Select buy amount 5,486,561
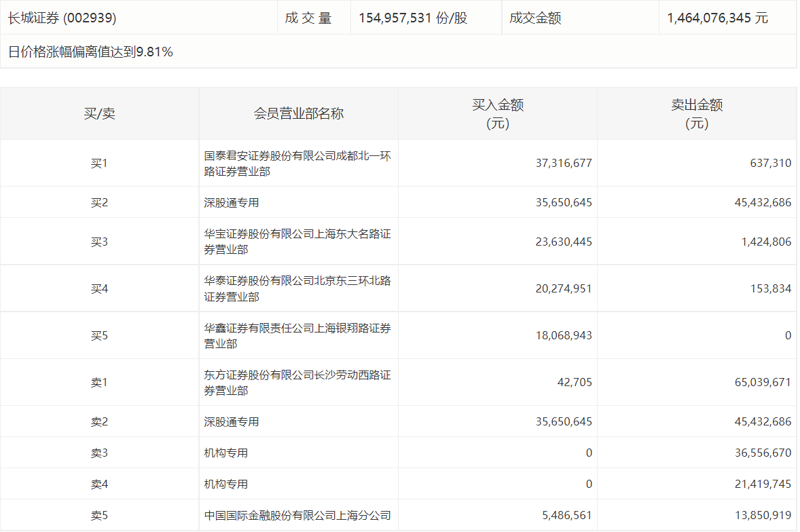800x532 pixels. tap(567, 515)
